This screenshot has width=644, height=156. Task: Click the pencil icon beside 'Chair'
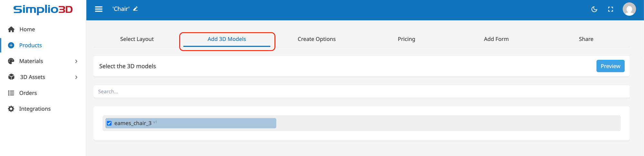[x=136, y=9]
